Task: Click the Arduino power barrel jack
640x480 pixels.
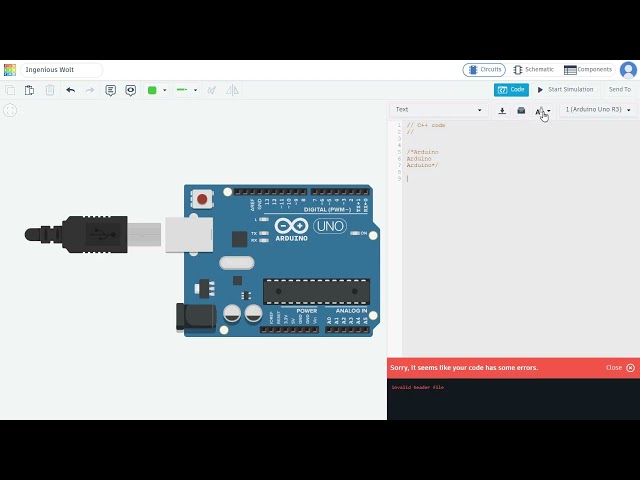Action: [196, 317]
